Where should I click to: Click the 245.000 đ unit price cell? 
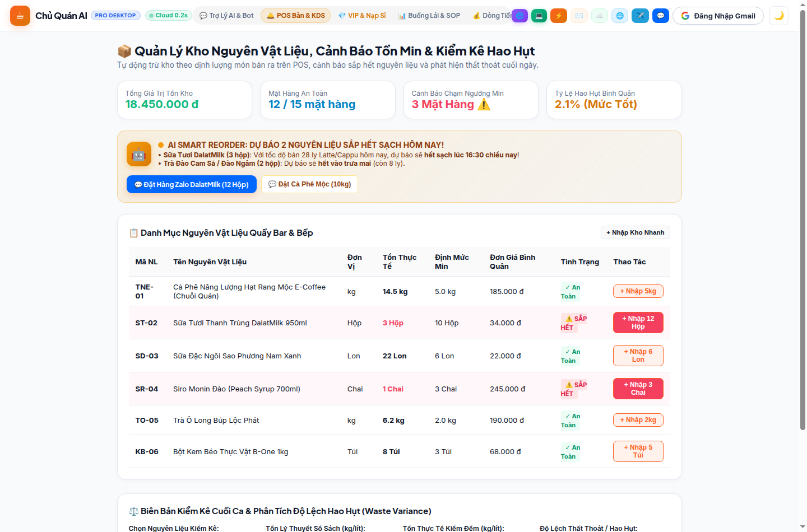click(x=507, y=389)
